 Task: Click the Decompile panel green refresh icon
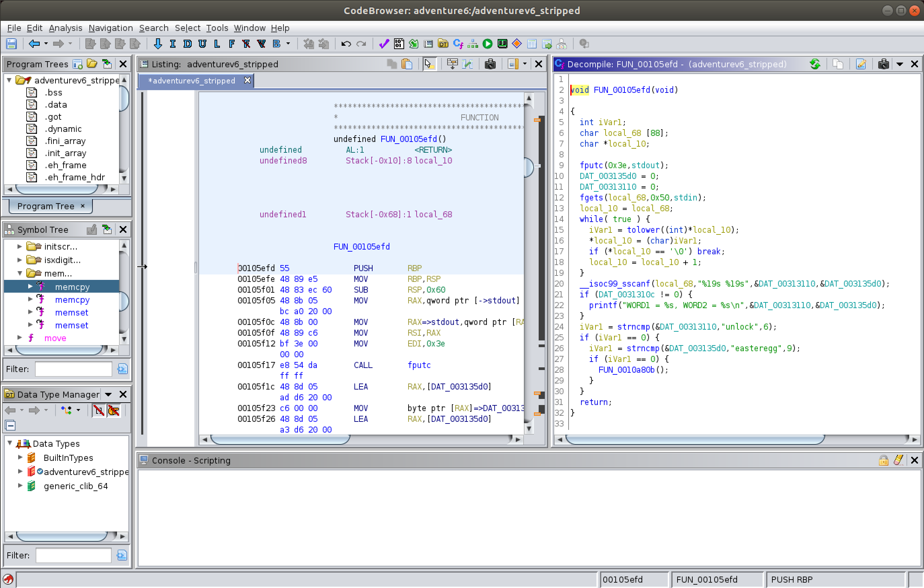tap(815, 64)
